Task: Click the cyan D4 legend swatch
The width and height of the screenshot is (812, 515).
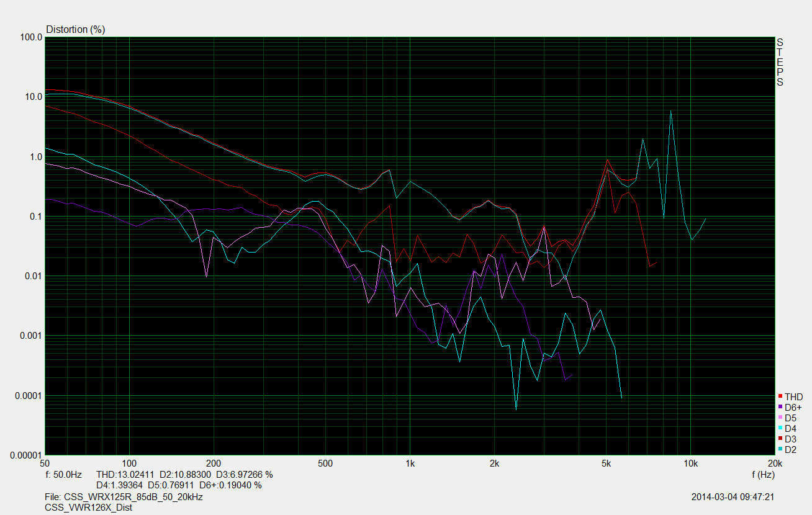Action: (780, 428)
